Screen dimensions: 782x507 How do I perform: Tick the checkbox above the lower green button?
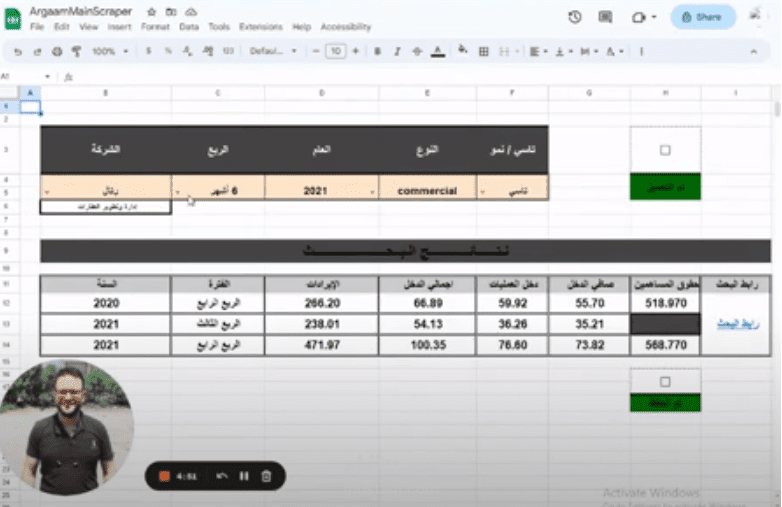(x=665, y=382)
